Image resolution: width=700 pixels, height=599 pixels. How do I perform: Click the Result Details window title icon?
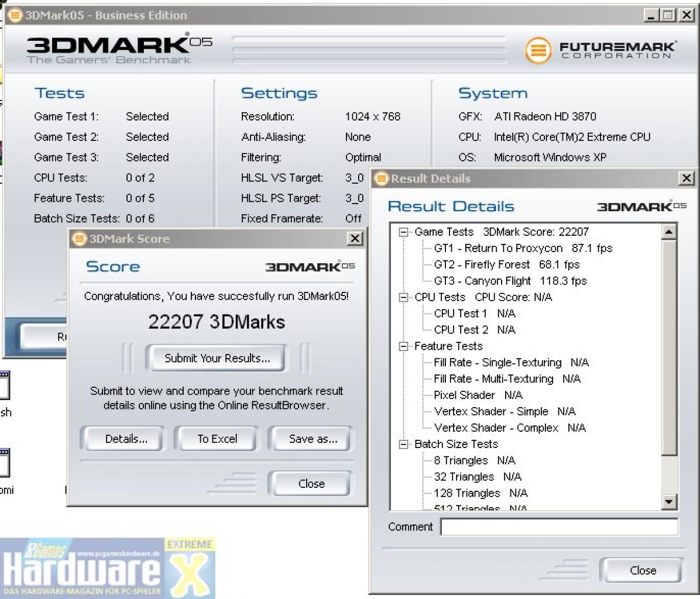(x=381, y=178)
